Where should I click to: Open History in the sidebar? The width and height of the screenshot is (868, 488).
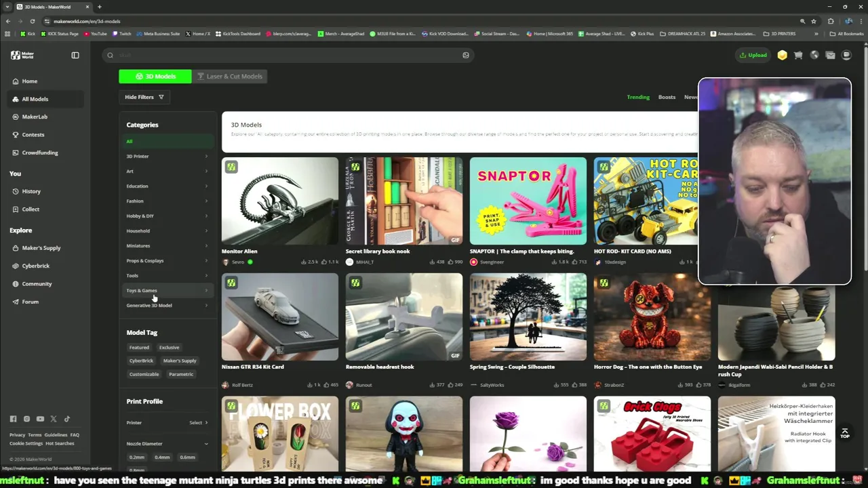[x=45, y=192]
